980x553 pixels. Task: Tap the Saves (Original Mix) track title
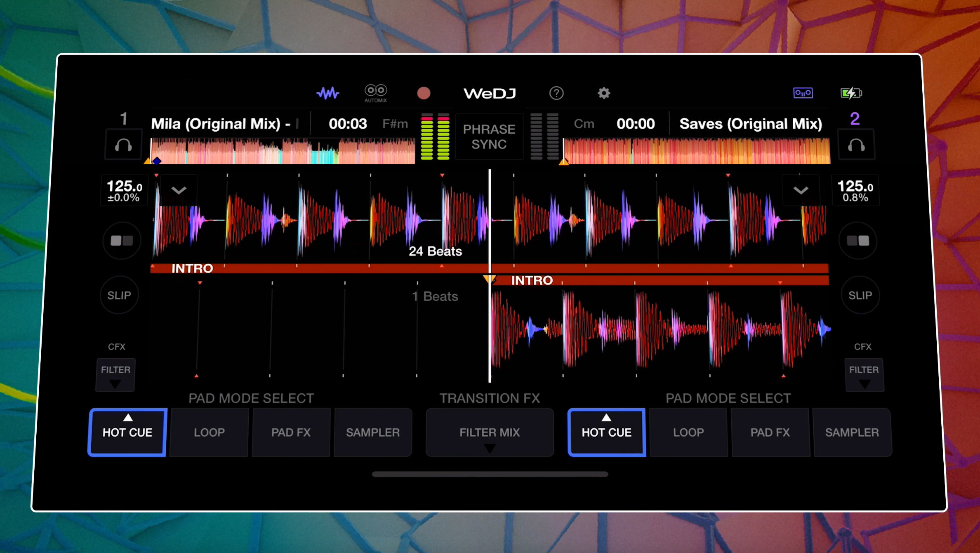pyautogui.click(x=751, y=124)
